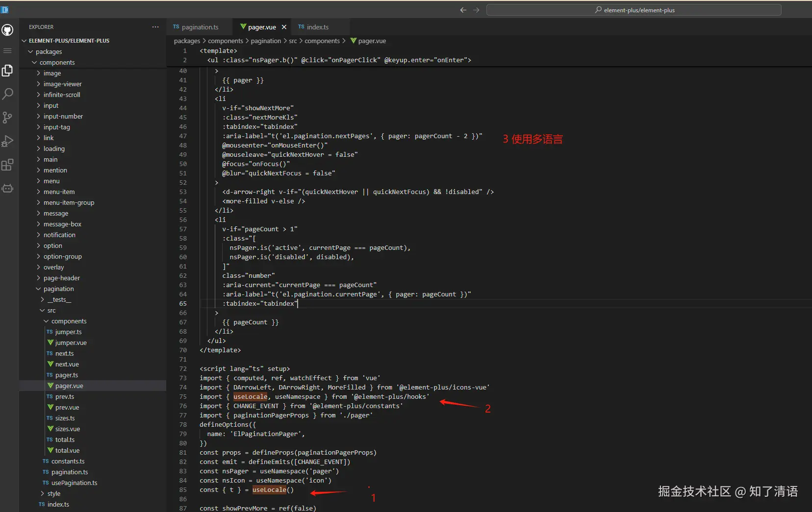Collapse the packages root folder
The image size is (812, 512).
[49, 52]
